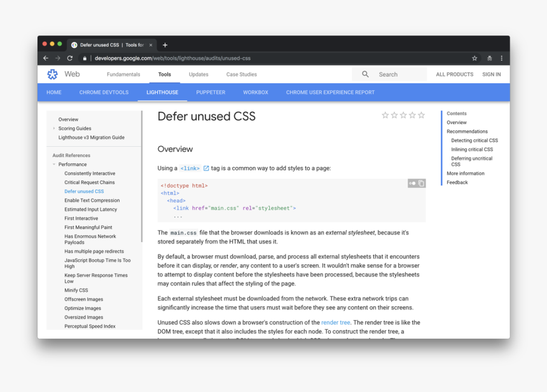Viewport: 547px width, 392px height.
Task: Click the ALL PRODUCTS button
Action: pos(455,74)
